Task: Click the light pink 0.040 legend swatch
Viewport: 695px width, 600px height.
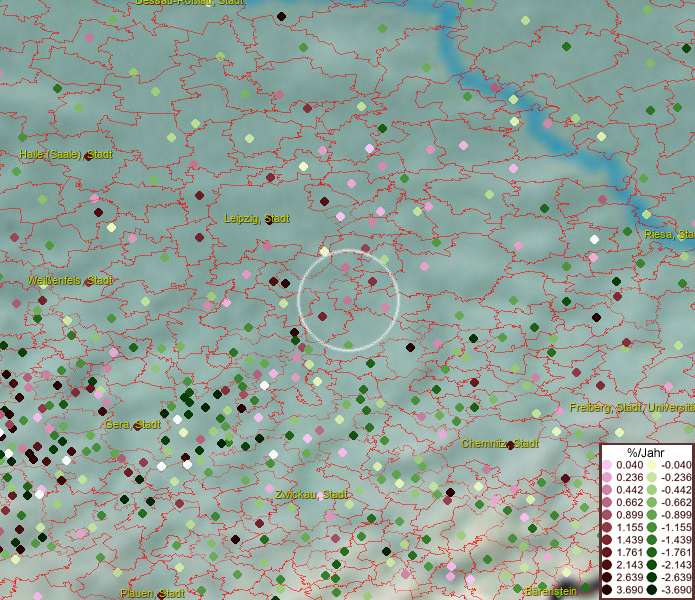Action: click(x=607, y=465)
